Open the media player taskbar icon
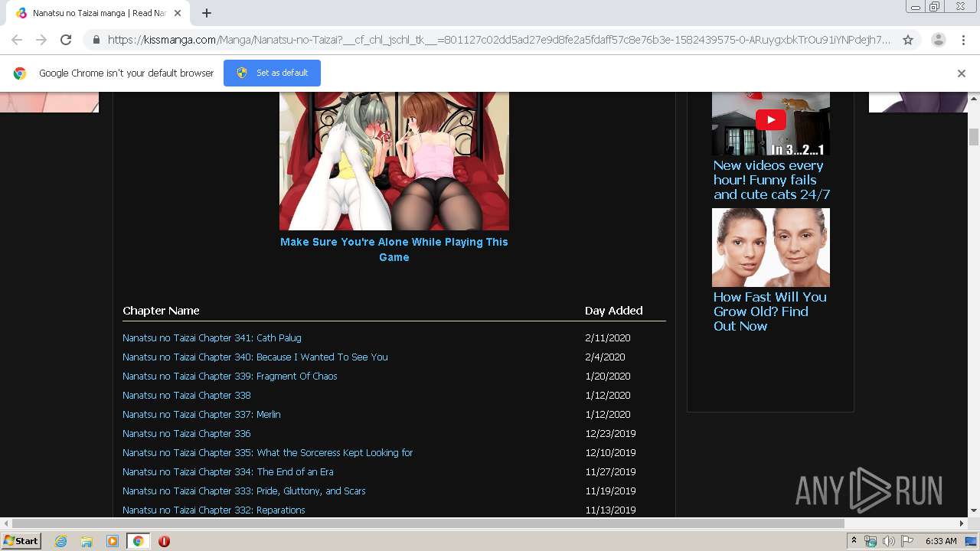This screenshot has width=980, height=551. click(113, 541)
